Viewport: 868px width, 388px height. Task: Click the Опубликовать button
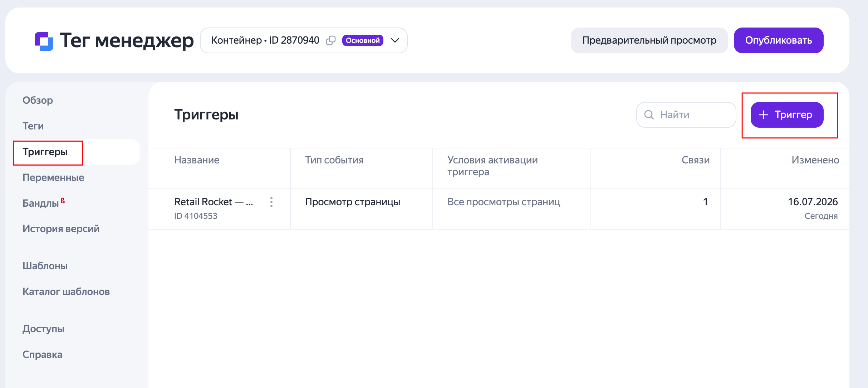(779, 40)
